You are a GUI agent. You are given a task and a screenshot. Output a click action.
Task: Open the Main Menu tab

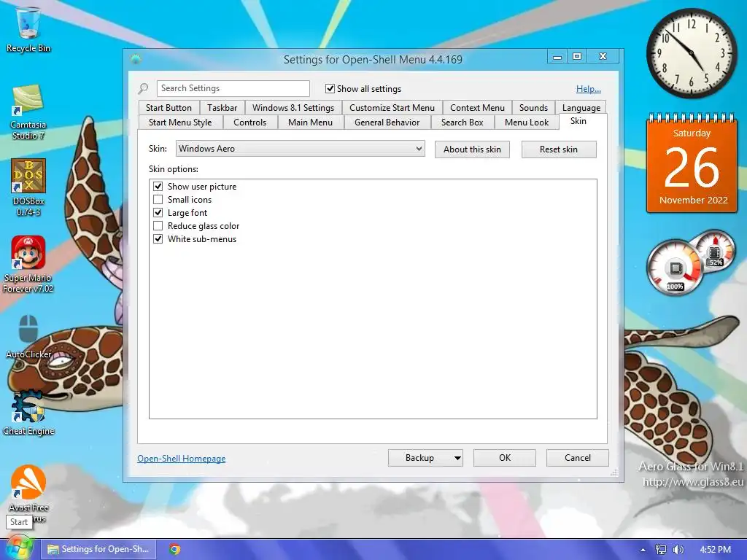point(310,122)
